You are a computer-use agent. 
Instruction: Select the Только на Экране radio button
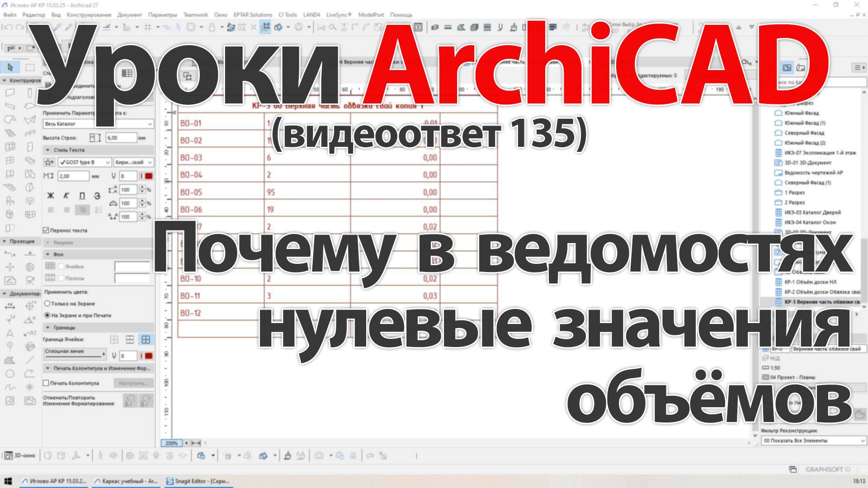pos(47,304)
